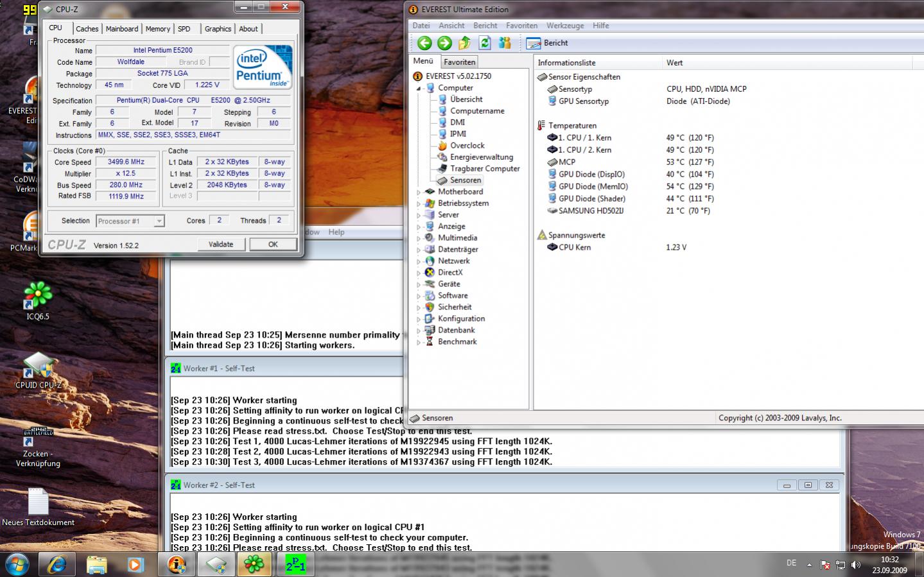Switch to the Memory tab in CPU-Z
Screen dimensions: 924x577
point(157,29)
